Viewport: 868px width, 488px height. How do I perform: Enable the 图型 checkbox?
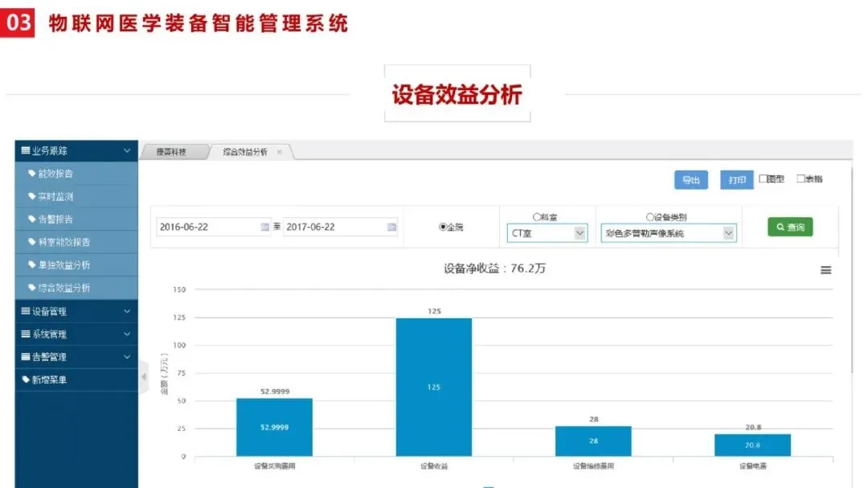pos(763,178)
